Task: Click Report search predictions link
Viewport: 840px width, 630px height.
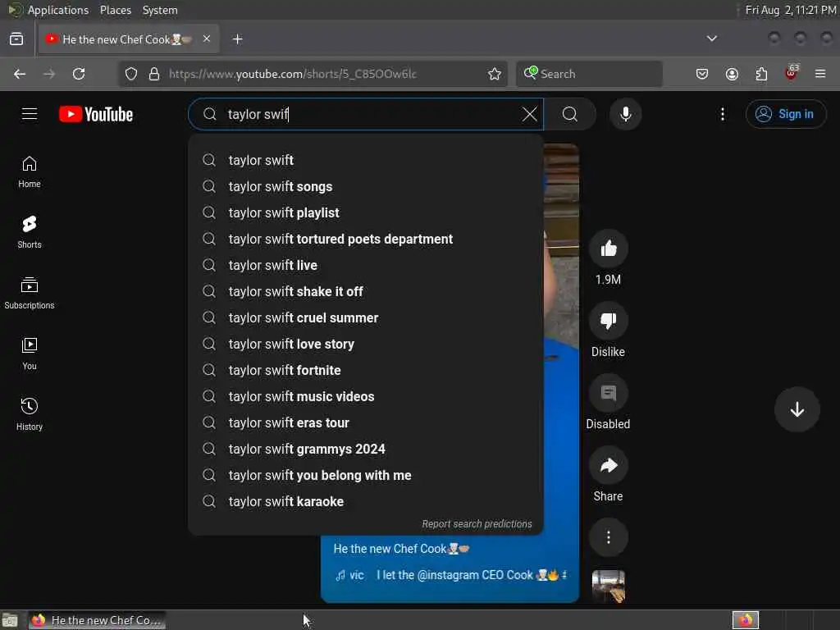Action: 477,524
